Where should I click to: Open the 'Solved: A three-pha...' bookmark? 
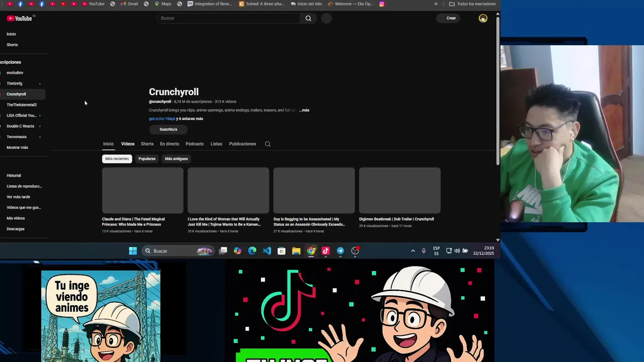[x=261, y=4]
